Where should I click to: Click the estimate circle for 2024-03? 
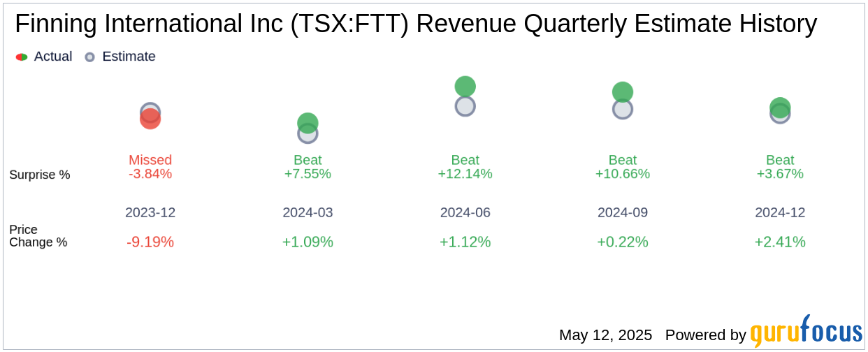(308, 133)
